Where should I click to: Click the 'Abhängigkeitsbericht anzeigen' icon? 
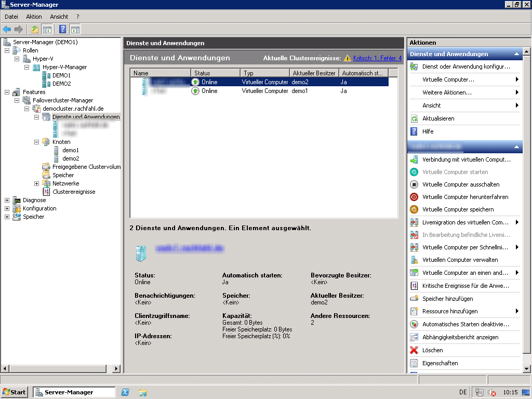coord(414,337)
